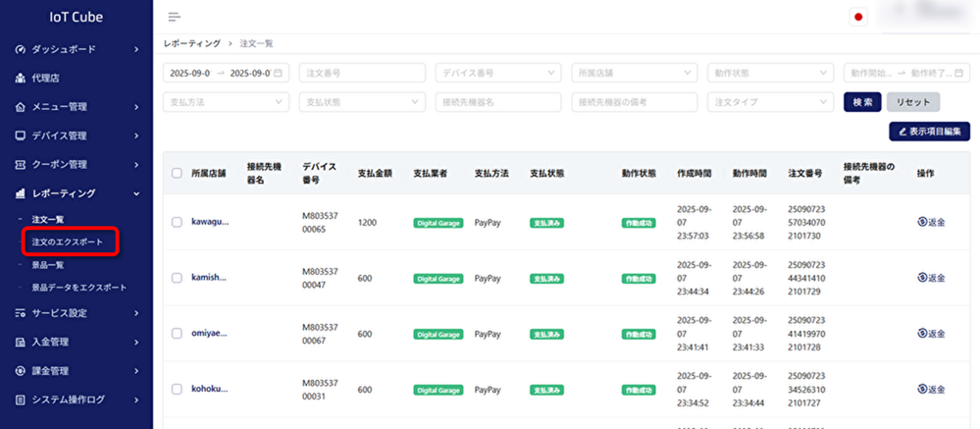Check the kawagu... row checkbox
This screenshot has height=429, width=980.
(x=177, y=223)
